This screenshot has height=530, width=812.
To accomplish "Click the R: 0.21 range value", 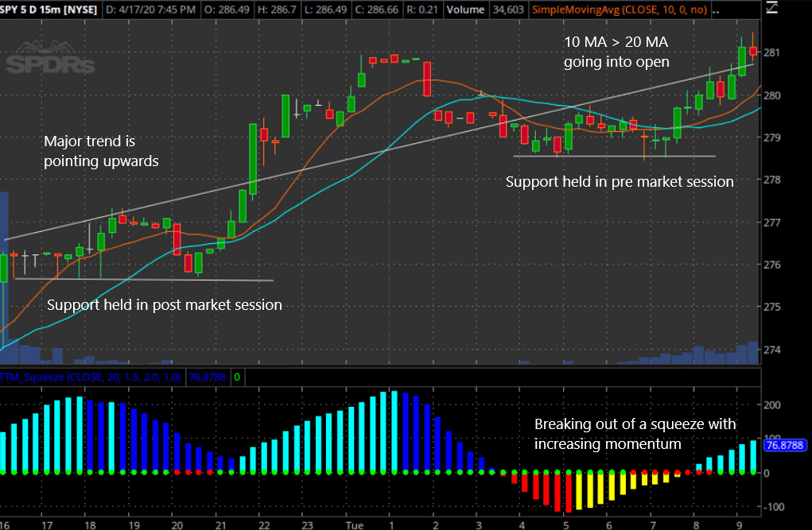I will point(422,10).
